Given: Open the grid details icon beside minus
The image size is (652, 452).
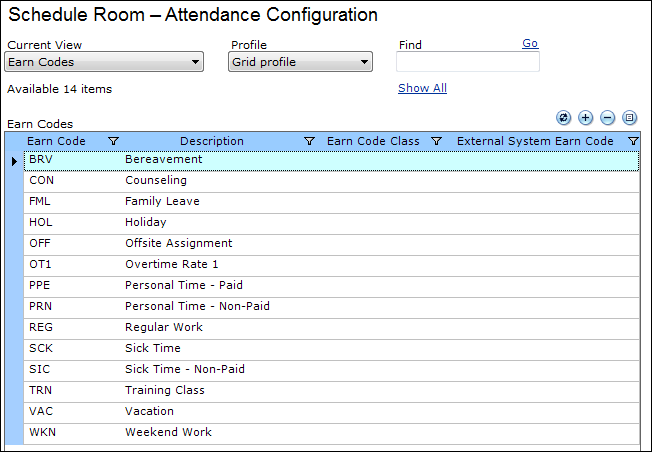Looking at the screenshot, I should point(630,118).
